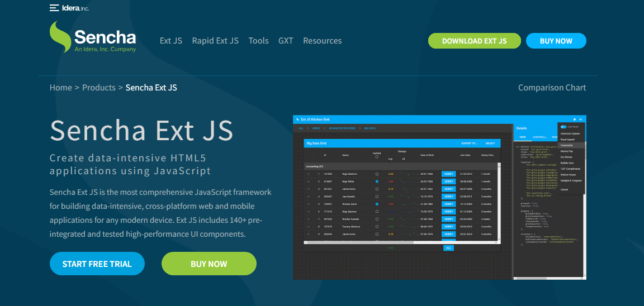Click the grid's vertical scrollbar
644x306 pixels.
[x=499, y=201]
